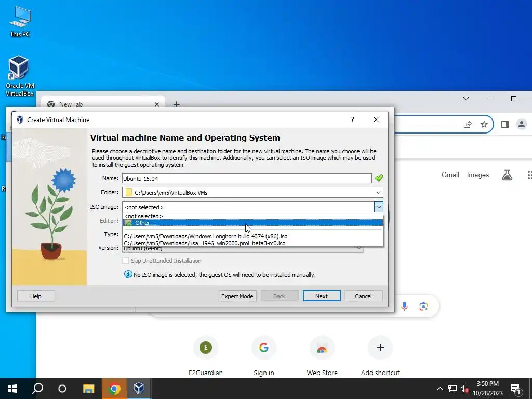The height and width of the screenshot is (399, 532).
Task: Open the Gmail link
Action: (x=450, y=175)
